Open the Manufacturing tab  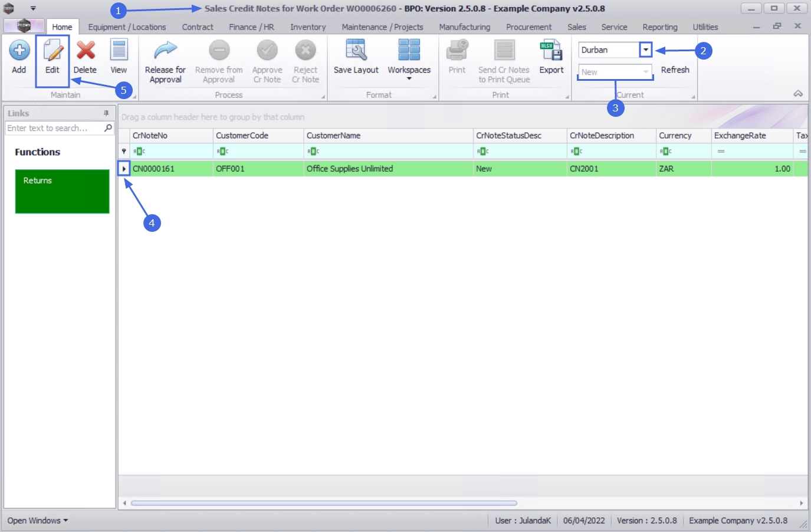click(464, 27)
